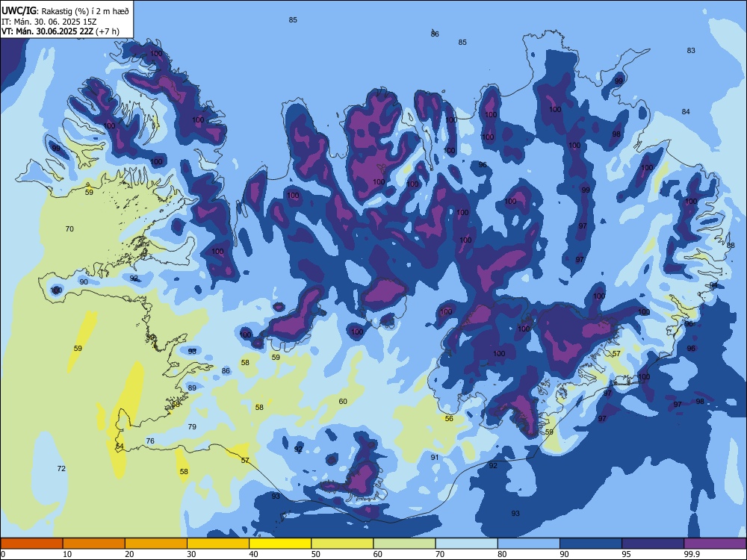Click the '20' legend tick label
Screen dimensions: 747x560
(129, 554)
